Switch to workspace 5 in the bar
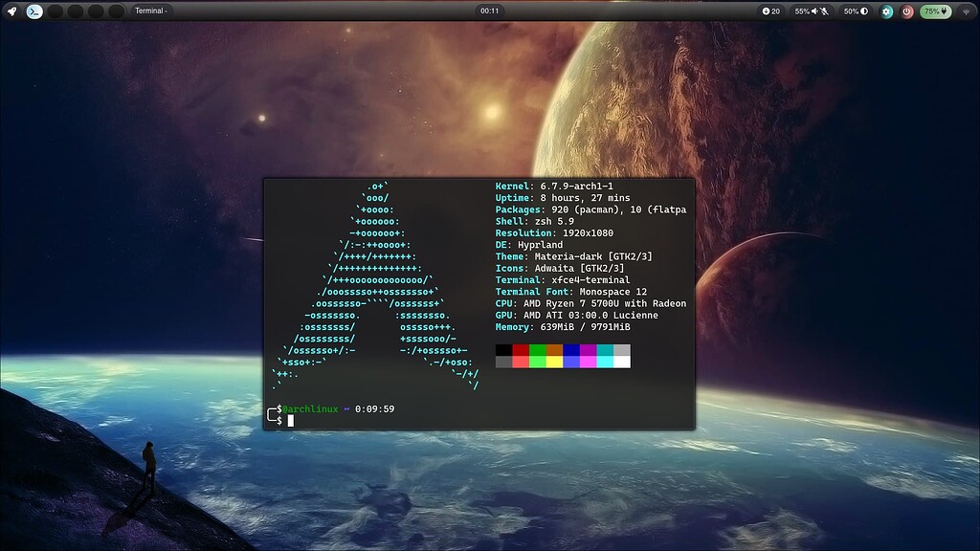Screen dimensions: 980x551 point(116,11)
